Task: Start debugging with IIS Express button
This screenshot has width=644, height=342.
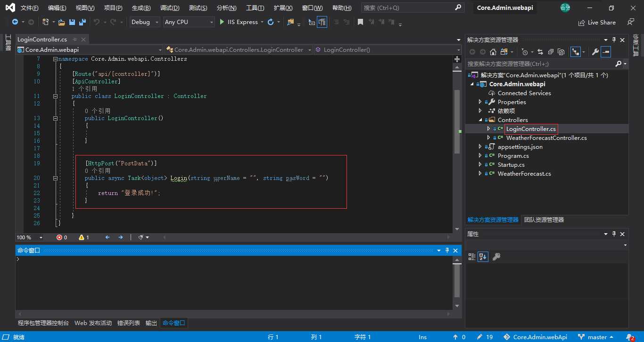Action: coord(239,22)
